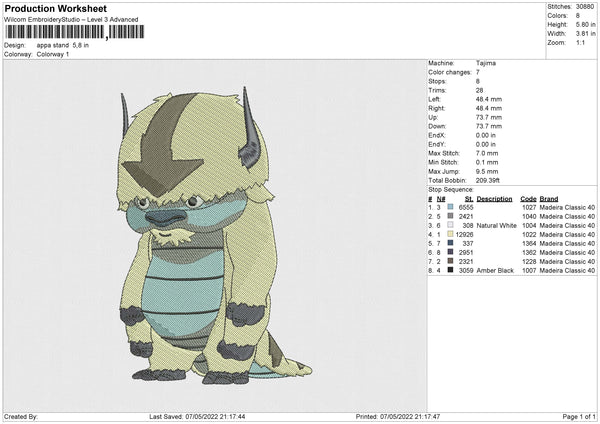The image size is (600, 424).
Task: Click the 'Page 1 of 1' footer text
Action: point(579,416)
